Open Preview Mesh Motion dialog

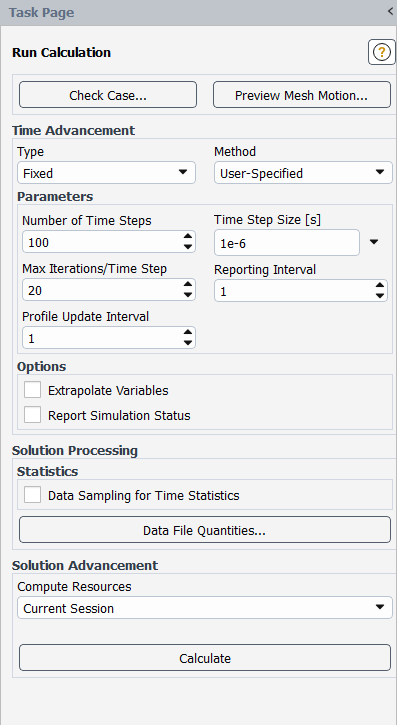point(302,95)
